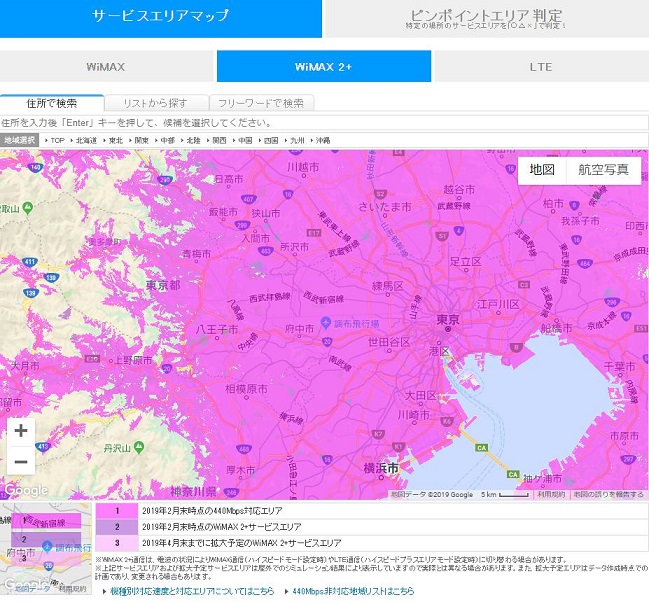This screenshot has width=649, height=602.
Task: Open the フリーワードで検索 tab
Action: tap(261, 103)
